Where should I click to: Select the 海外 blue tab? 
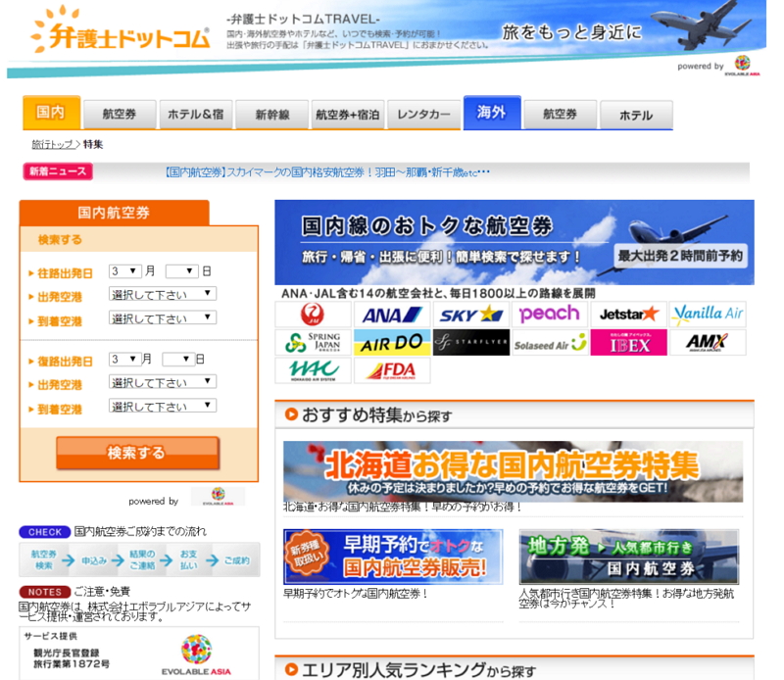click(493, 113)
